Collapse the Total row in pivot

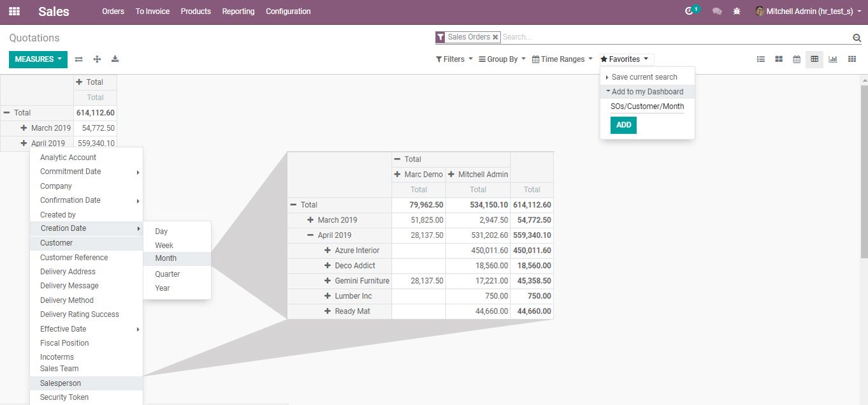(7, 113)
